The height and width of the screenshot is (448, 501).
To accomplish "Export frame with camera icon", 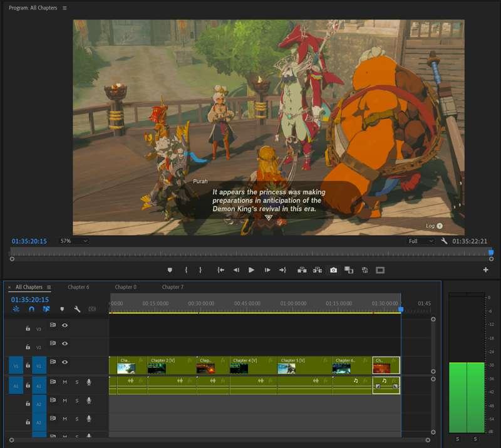I will click(x=333, y=270).
